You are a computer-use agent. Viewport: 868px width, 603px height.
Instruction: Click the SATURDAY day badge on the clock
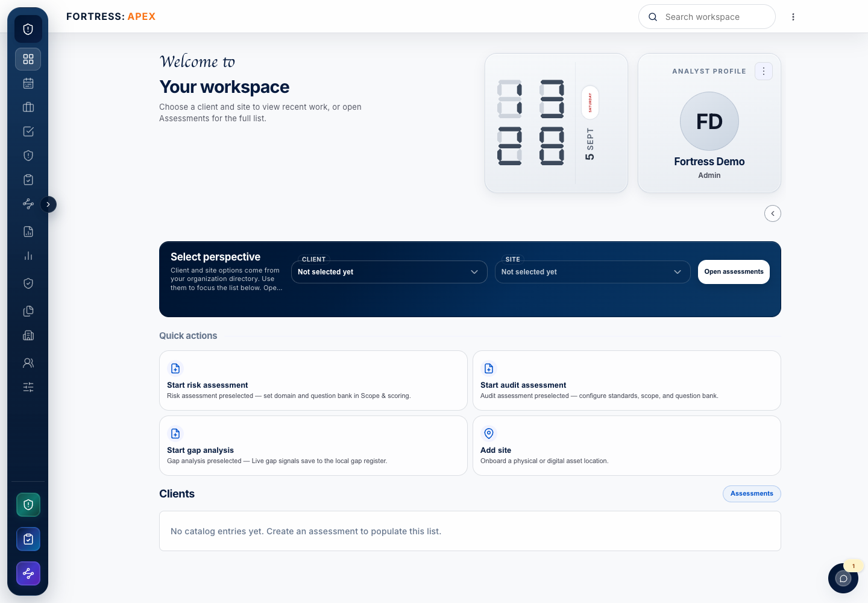[x=590, y=103]
